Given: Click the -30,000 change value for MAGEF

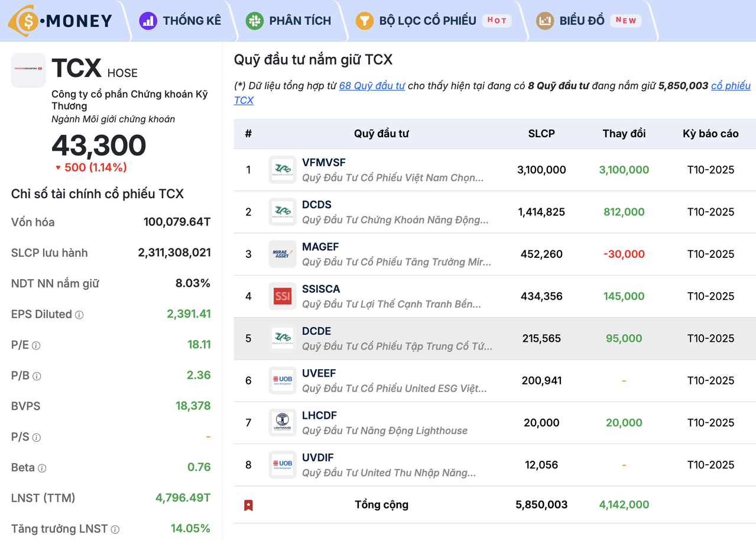Looking at the screenshot, I should click(624, 254).
